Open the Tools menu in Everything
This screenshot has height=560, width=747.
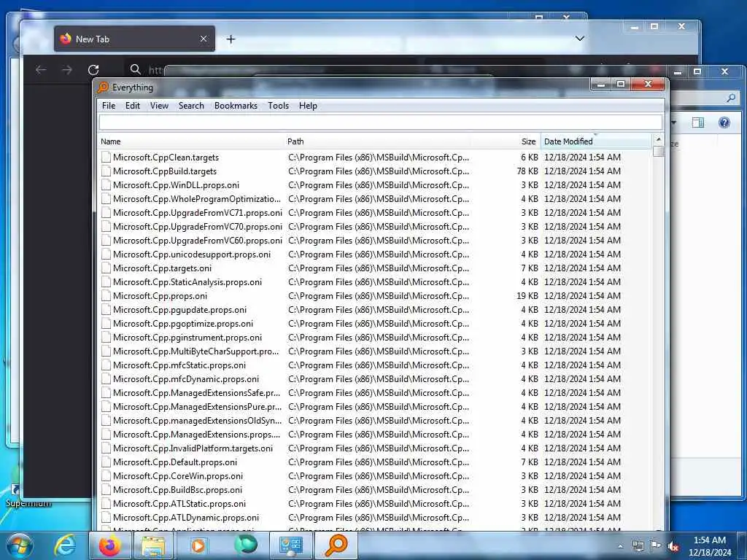click(278, 106)
